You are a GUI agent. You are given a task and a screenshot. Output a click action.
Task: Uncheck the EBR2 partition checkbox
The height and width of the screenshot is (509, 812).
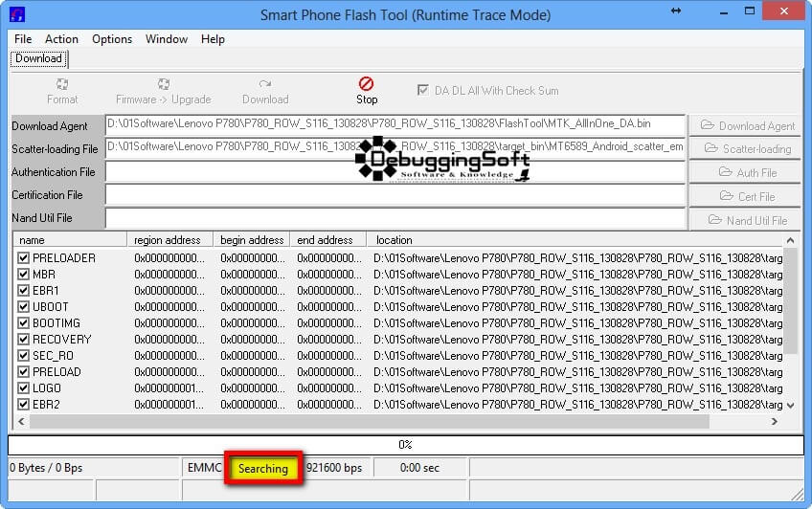coord(23,404)
